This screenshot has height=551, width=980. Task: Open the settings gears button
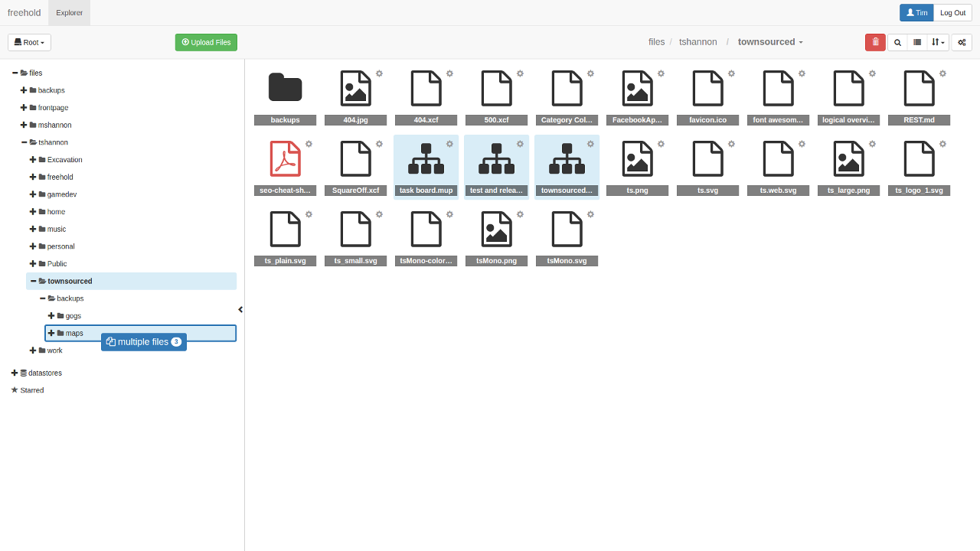tap(962, 43)
